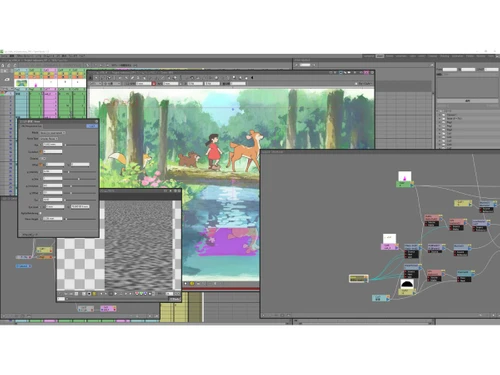Click the red icon in viewer tool options

click(x=154, y=83)
